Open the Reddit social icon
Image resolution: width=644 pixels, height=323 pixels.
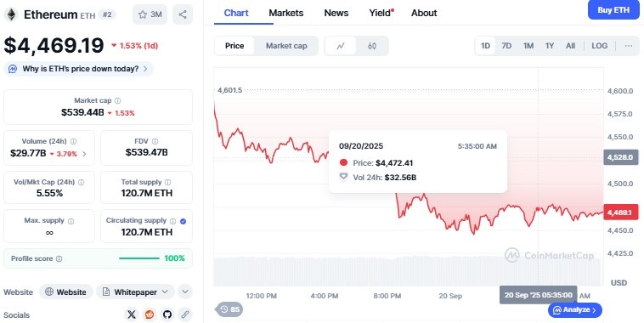coord(149,314)
